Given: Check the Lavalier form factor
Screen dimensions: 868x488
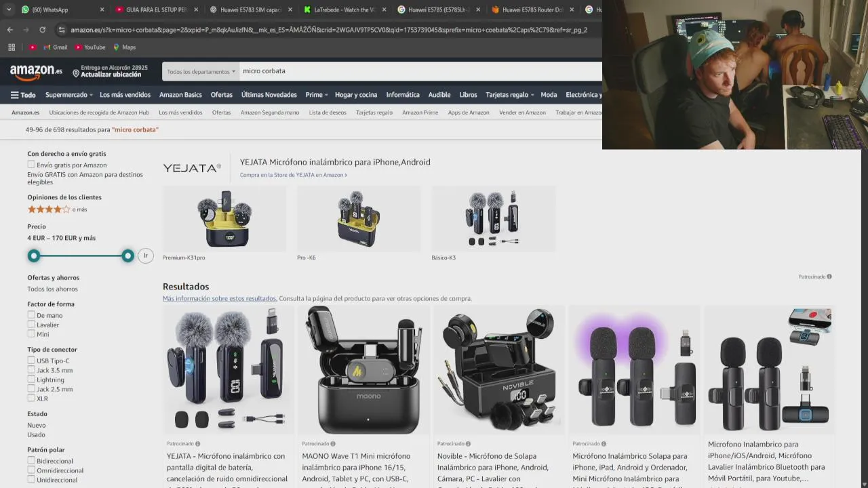Looking at the screenshot, I should [31, 325].
